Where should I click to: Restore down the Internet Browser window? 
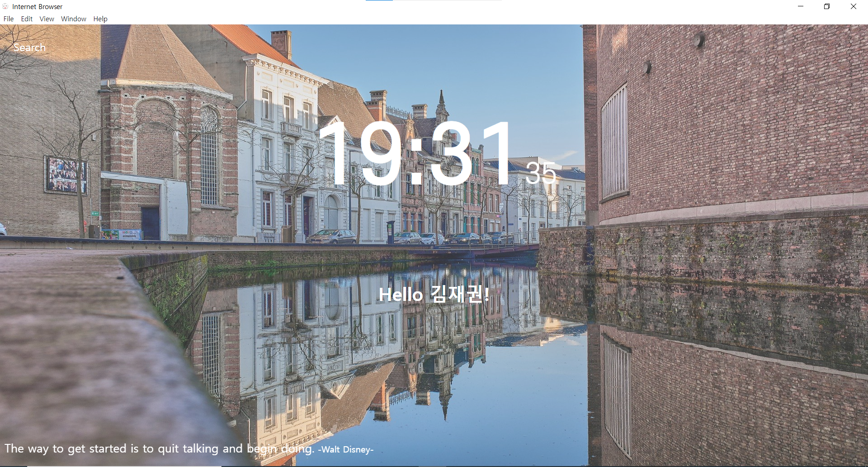coord(827,6)
